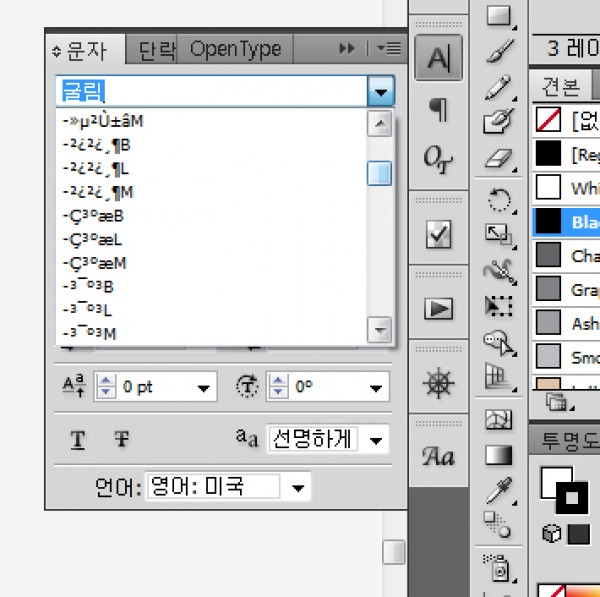Open the Paragraph panel icon in dock

point(439,109)
